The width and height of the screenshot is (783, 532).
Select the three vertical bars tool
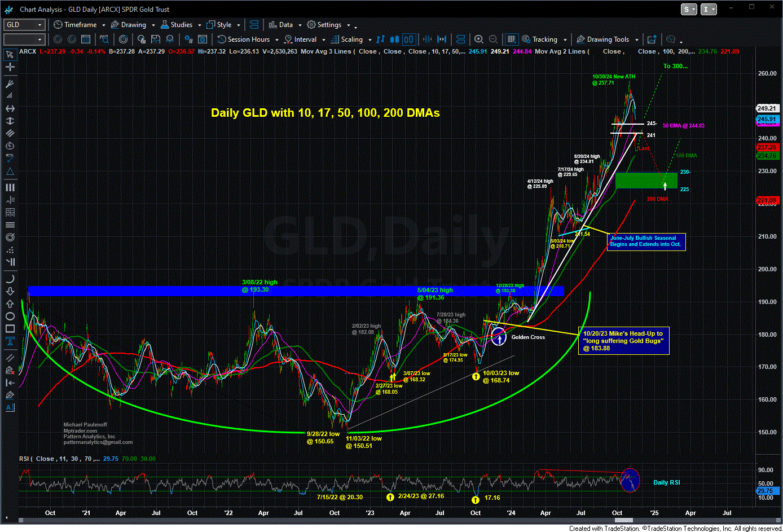tap(10, 187)
